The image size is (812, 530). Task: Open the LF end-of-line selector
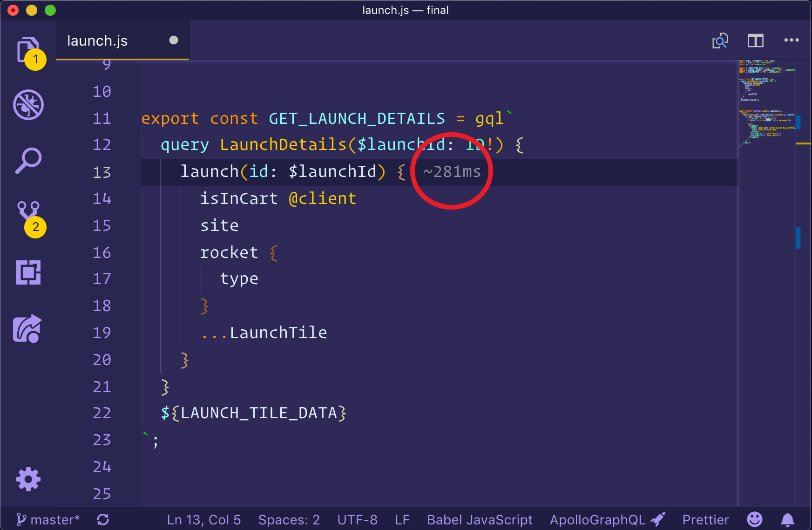402,519
